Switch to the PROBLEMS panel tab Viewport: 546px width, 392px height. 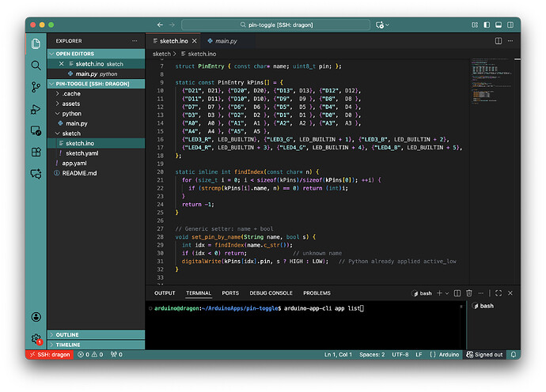click(317, 293)
